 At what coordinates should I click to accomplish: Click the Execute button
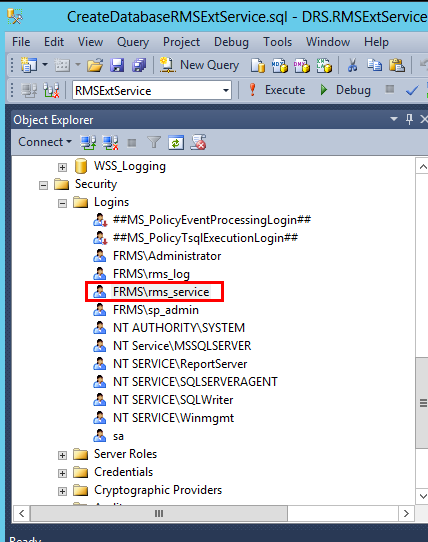pyautogui.click(x=277, y=90)
